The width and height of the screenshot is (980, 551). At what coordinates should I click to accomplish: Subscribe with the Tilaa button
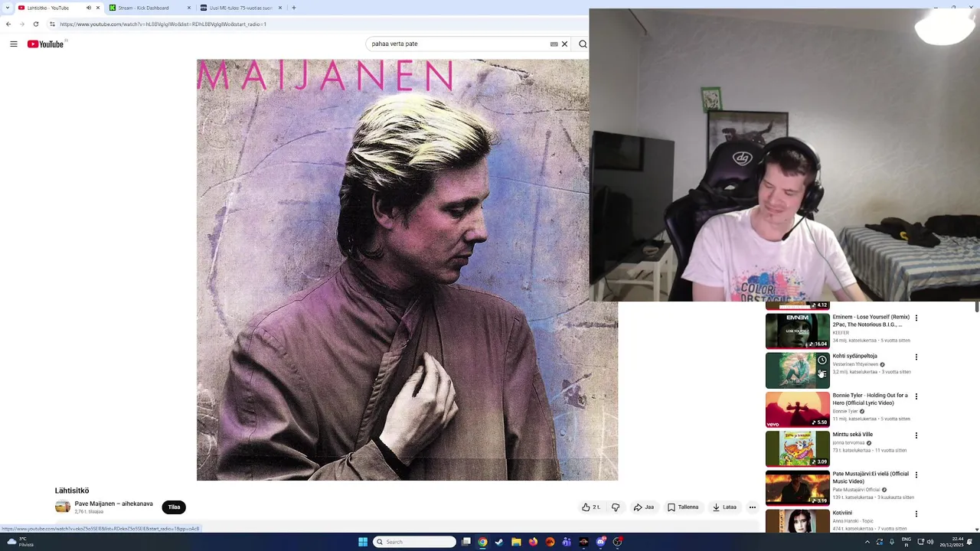click(174, 507)
